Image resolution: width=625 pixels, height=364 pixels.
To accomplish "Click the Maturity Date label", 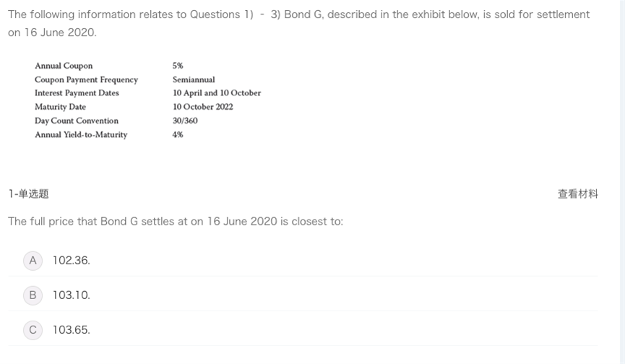I will [60, 107].
